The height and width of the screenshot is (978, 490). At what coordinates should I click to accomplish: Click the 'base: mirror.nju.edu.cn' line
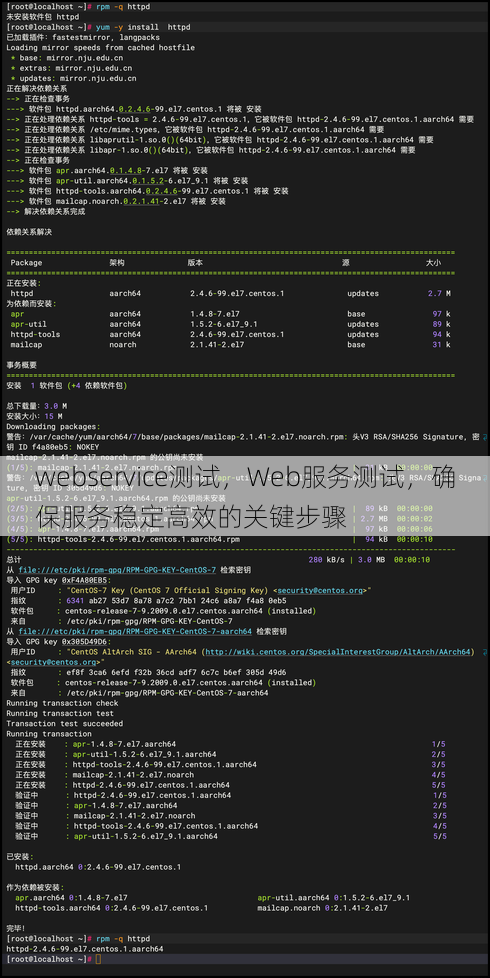point(67,58)
